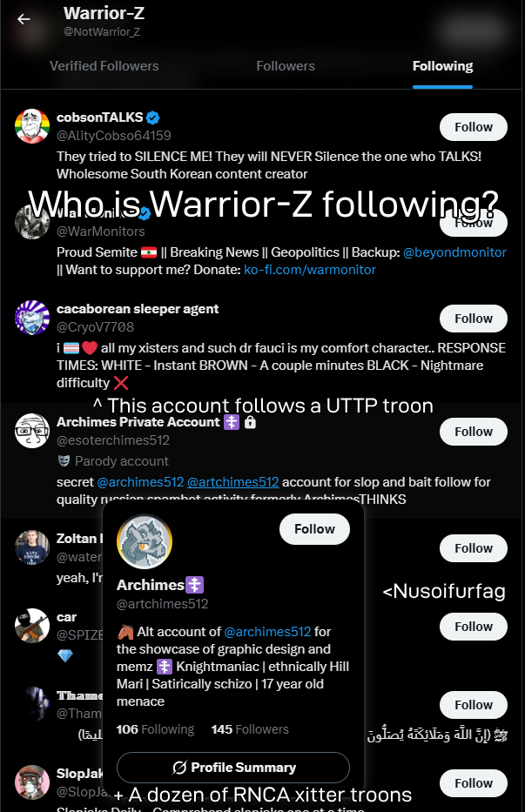525x812 pixels.
Task: Open the Profile Summary button
Action: click(x=233, y=768)
